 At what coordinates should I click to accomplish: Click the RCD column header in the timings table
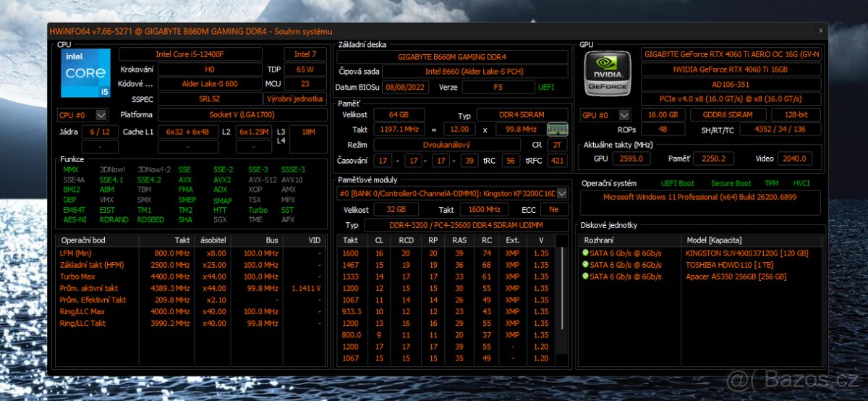[x=406, y=240]
